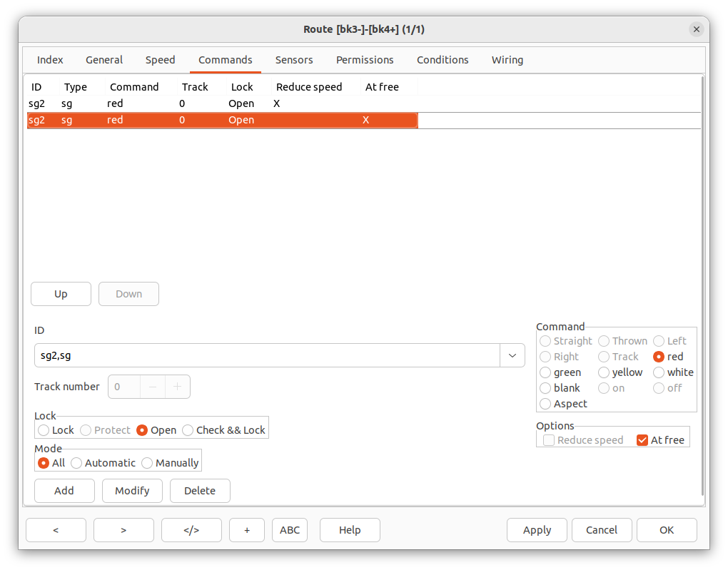Click the '+' button at bottom

tap(247, 530)
